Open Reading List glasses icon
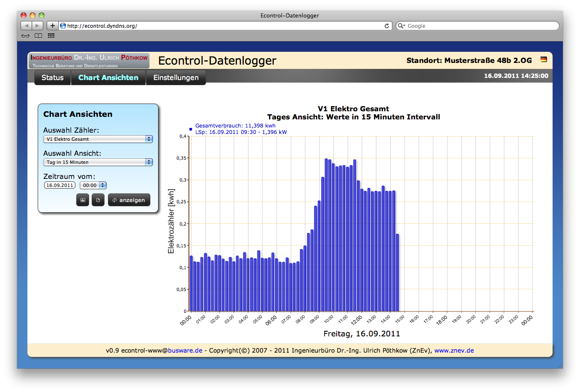 click(26, 36)
